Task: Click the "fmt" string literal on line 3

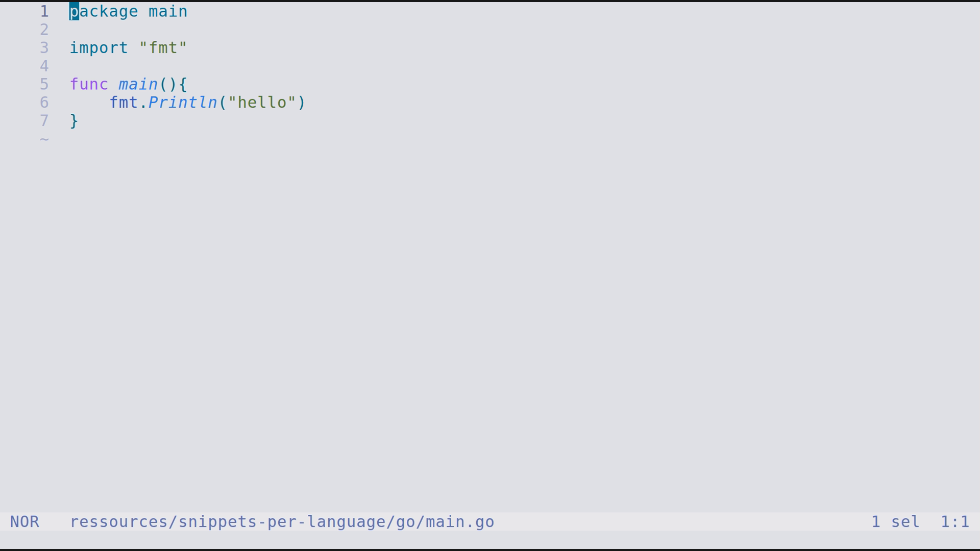Action: [163, 48]
